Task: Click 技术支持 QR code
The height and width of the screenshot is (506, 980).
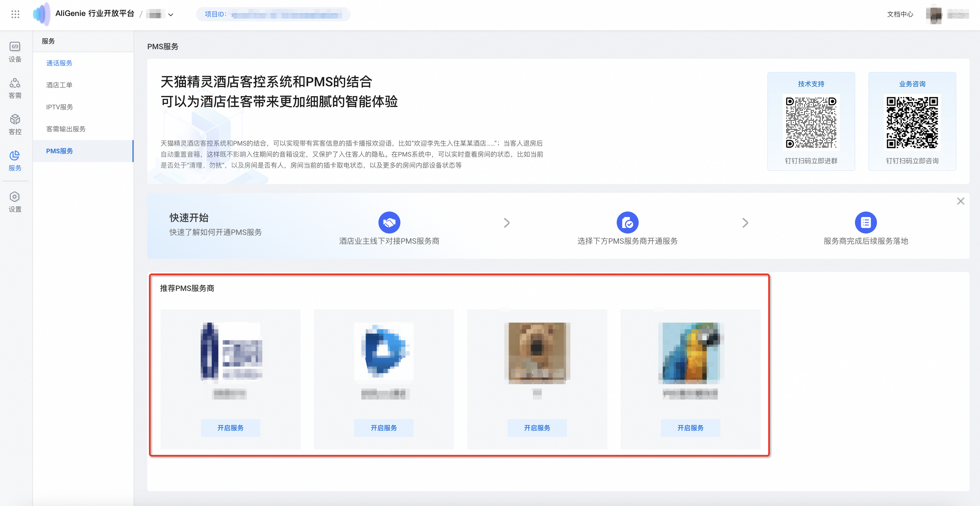Action: 811,123
